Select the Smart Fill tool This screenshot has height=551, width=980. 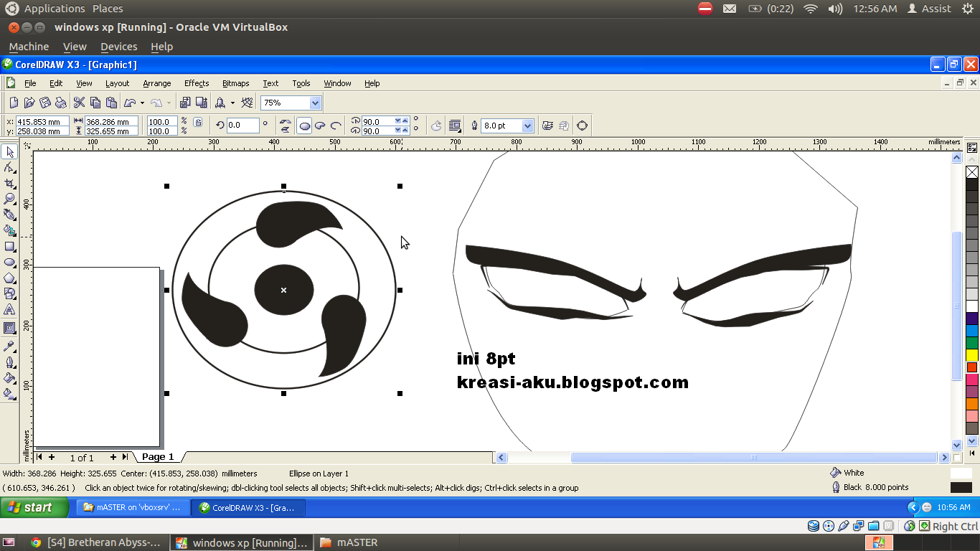[9, 230]
